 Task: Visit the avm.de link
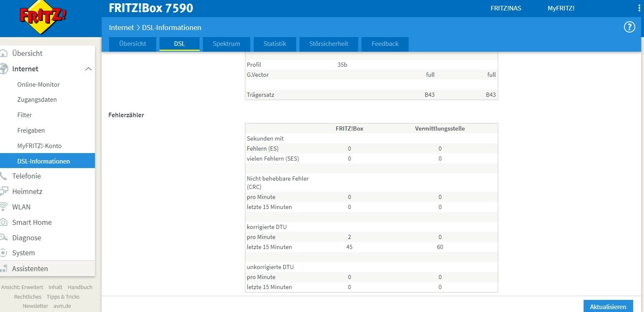62,306
